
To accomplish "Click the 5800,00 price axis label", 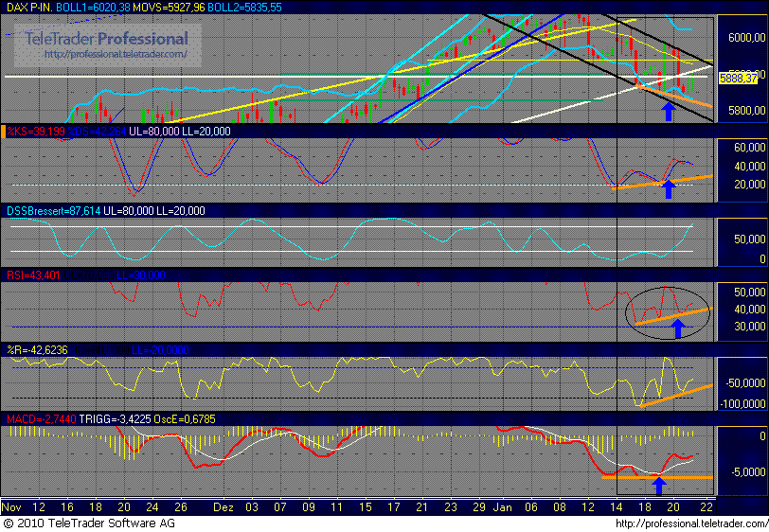I will pos(746,111).
